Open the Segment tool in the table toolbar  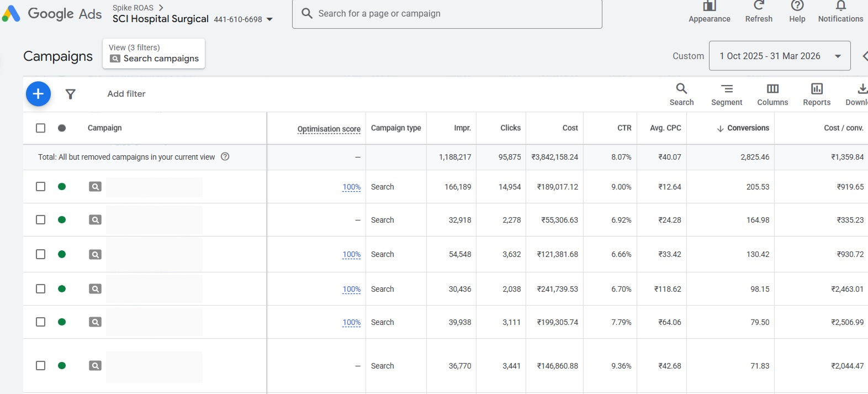(x=727, y=94)
